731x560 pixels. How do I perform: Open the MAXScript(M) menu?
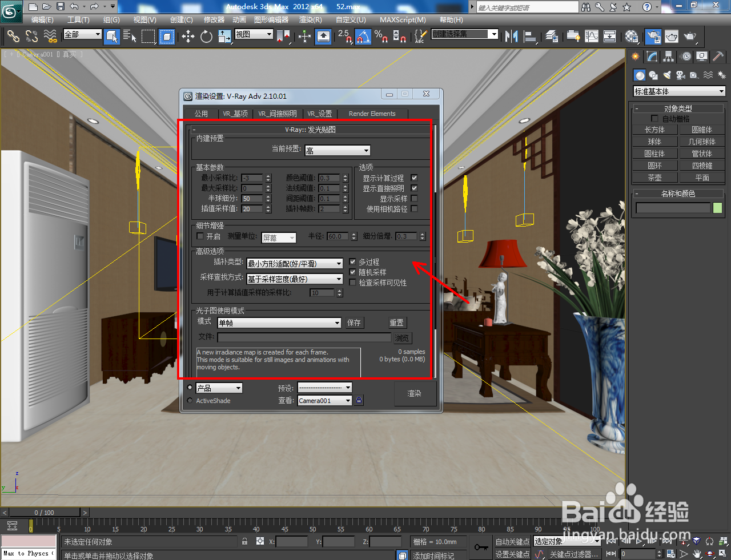403,19
